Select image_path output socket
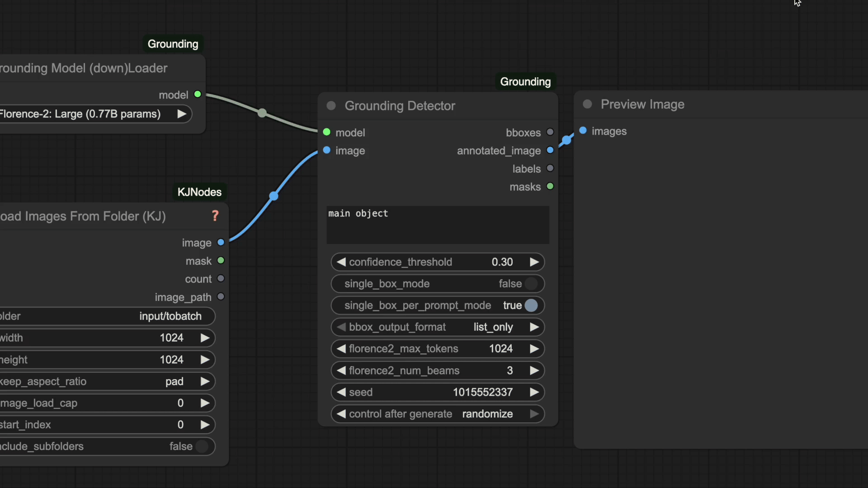The image size is (868, 488). 221,297
